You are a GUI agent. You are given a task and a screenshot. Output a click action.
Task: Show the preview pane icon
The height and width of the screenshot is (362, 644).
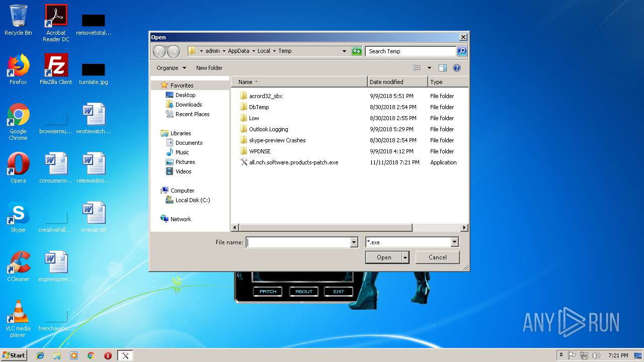pyautogui.click(x=443, y=68)
